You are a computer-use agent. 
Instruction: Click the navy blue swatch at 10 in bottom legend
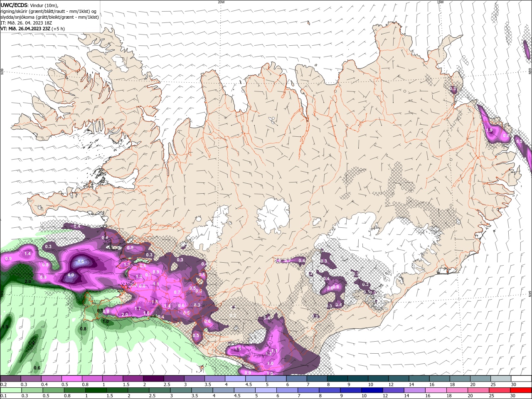coord(372,390)
